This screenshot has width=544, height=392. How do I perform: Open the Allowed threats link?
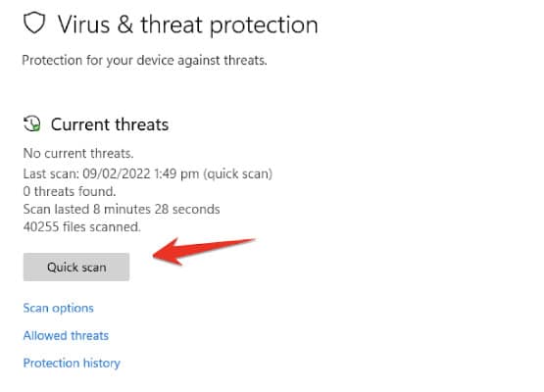click(66, 335)
